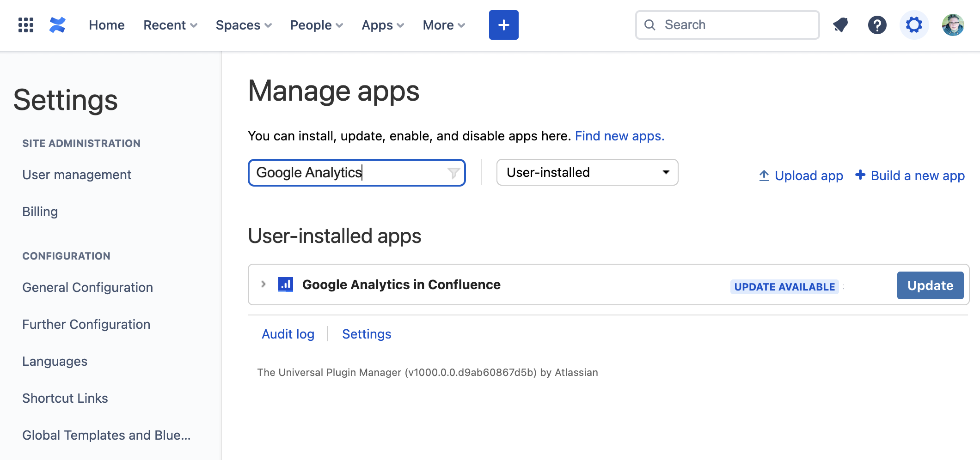Image resolution: width=980 pixels, height=460 pixels.
Task: Open the Audit log link
Action: pos(288,334)
